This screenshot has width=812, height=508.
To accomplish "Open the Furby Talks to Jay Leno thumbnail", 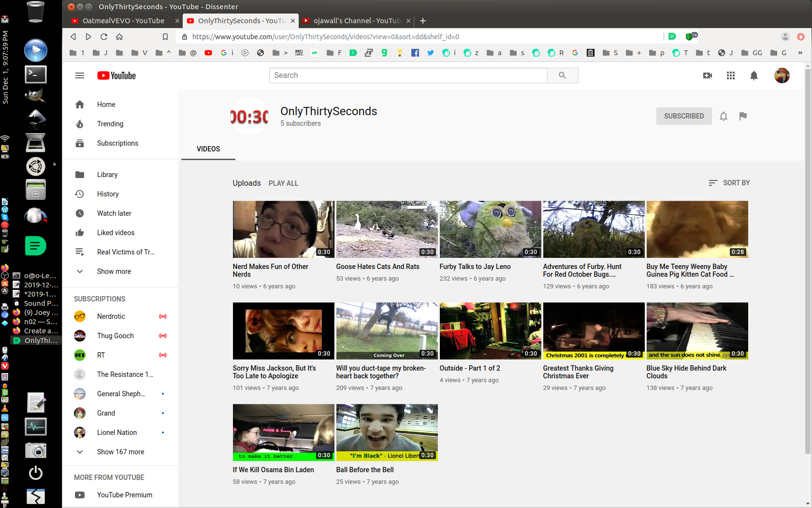I will [x=490, y=229].
